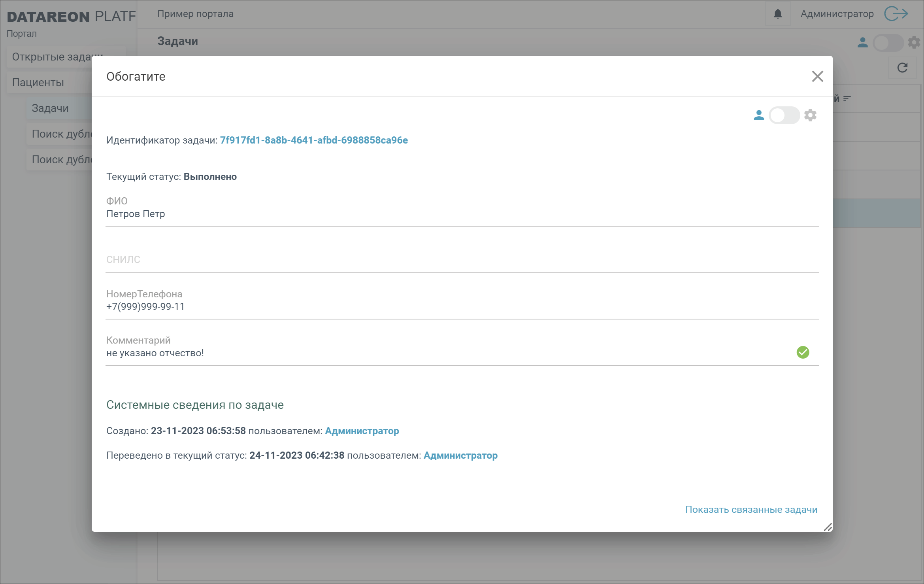Click user icon in Задачи header
The width and height of the screenshot is (924, 584).
[x=862, y=42]
